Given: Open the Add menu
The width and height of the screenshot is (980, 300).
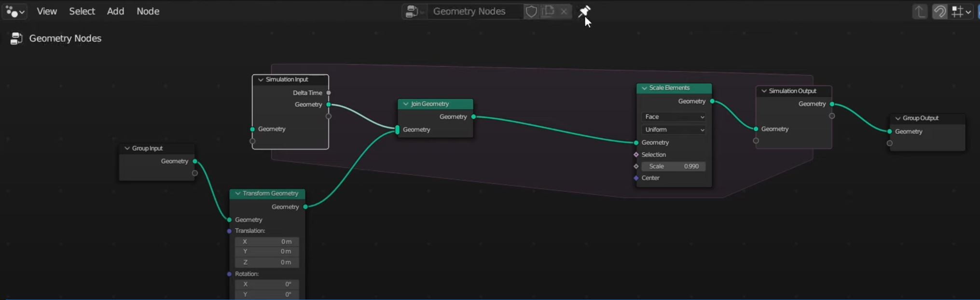Looking at the screenshot, I should [x=115, y=11].
